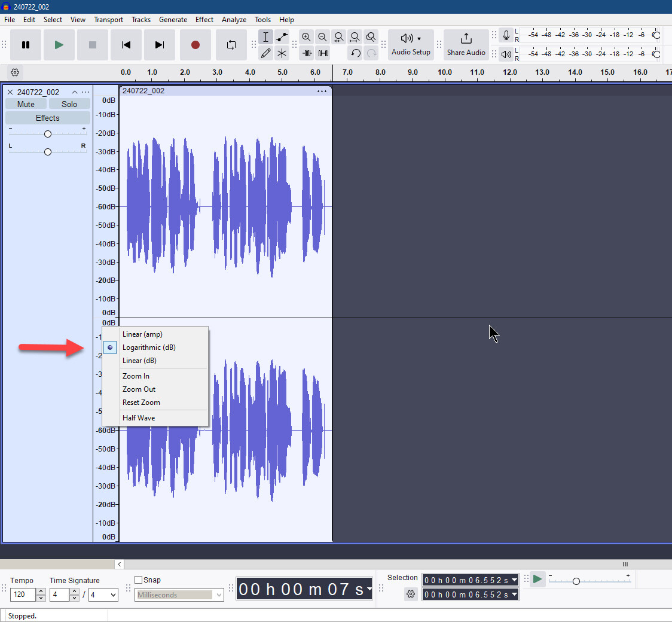Mute the 240722_002 track
Screen dimensions: 672x622
click(x=26, y=104)
